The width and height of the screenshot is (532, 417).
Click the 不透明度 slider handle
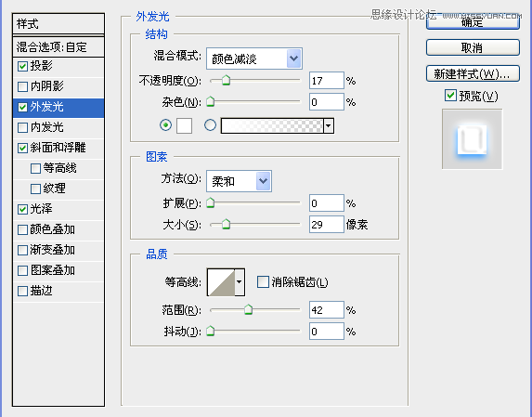pyautogui.click(x=226, y=81)
